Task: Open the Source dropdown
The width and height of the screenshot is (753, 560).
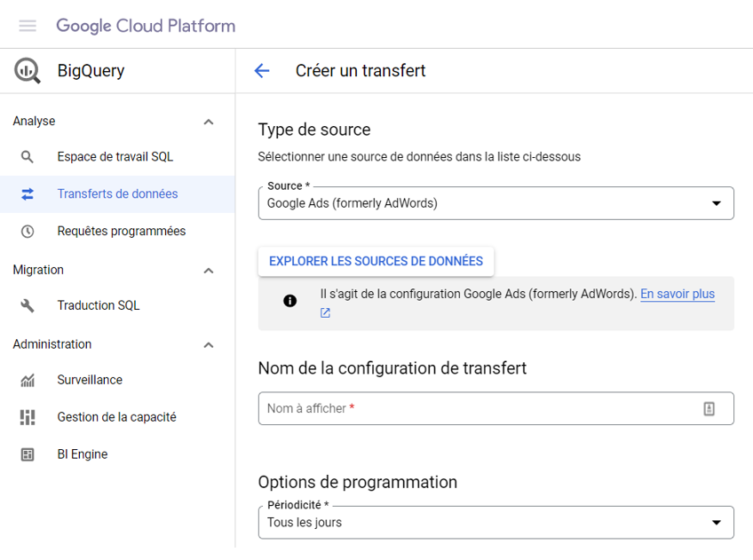Action: coord(496,203)
